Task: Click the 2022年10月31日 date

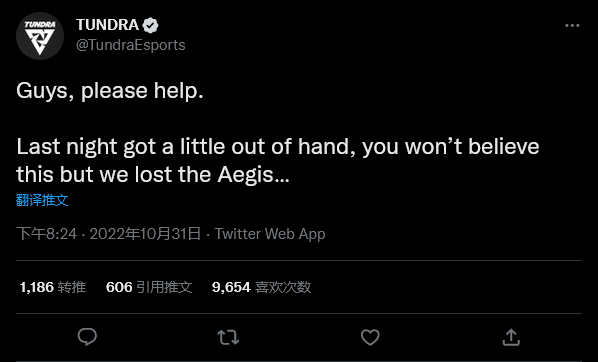Action: click(145, 233)
